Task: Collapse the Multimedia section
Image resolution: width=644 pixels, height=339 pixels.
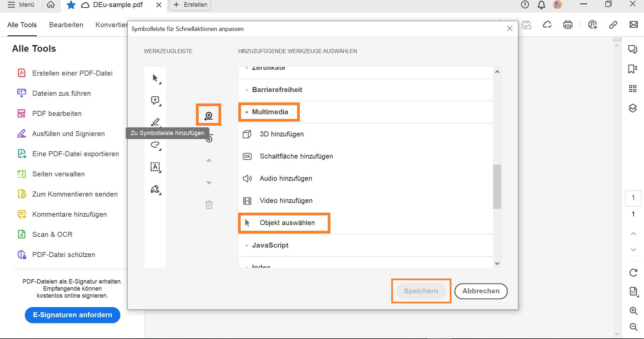Action: 270,112
